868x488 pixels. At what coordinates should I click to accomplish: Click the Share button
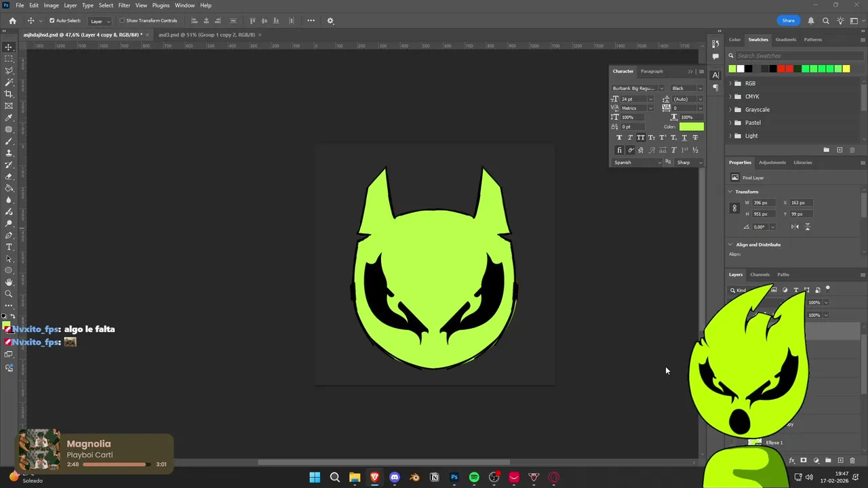pyautogui.click(x=788, y=21)
